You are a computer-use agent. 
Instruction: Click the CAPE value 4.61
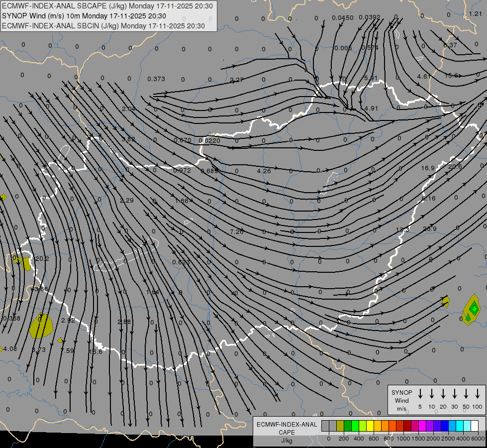(x=424, y=77)
